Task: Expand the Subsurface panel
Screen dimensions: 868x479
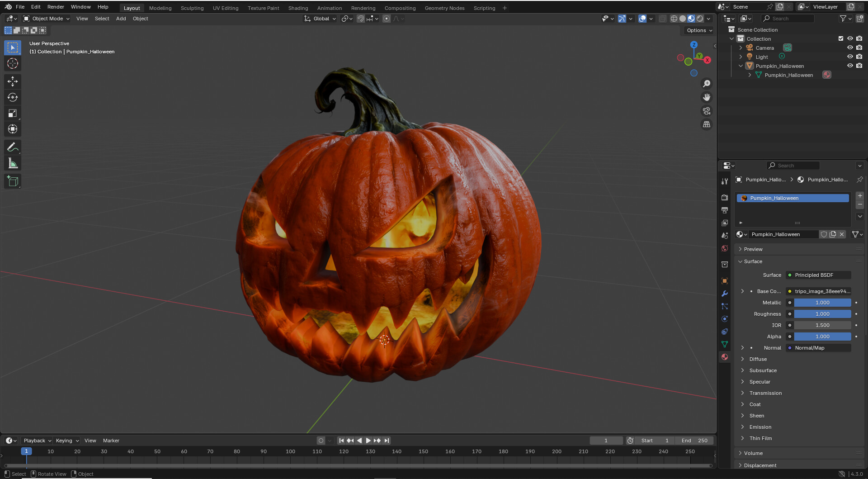Action: click(763, 370)
